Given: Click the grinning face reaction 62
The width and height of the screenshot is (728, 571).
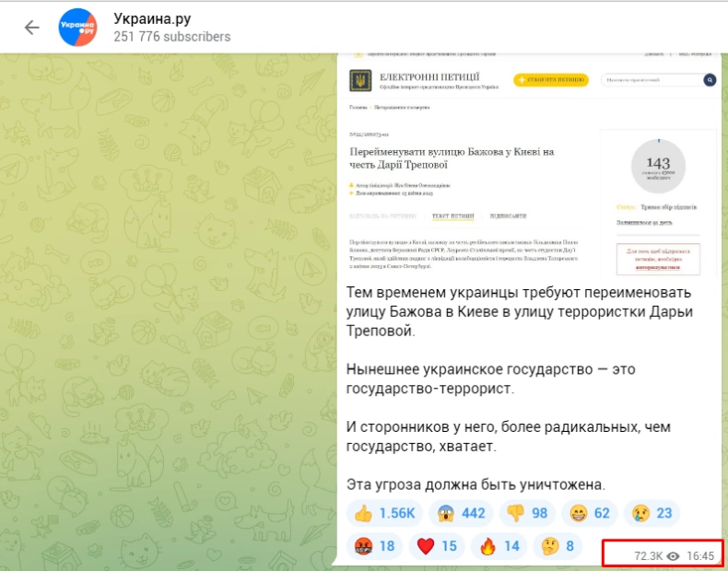Looking at the screenshot, I should coord(590,513).
